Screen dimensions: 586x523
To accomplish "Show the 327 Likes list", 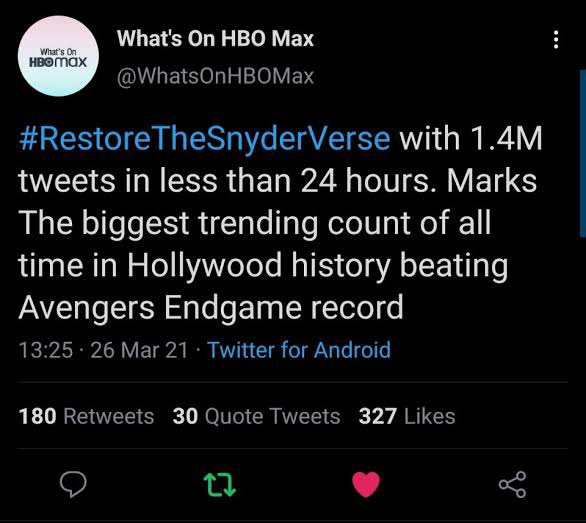I will pos(407,416).
